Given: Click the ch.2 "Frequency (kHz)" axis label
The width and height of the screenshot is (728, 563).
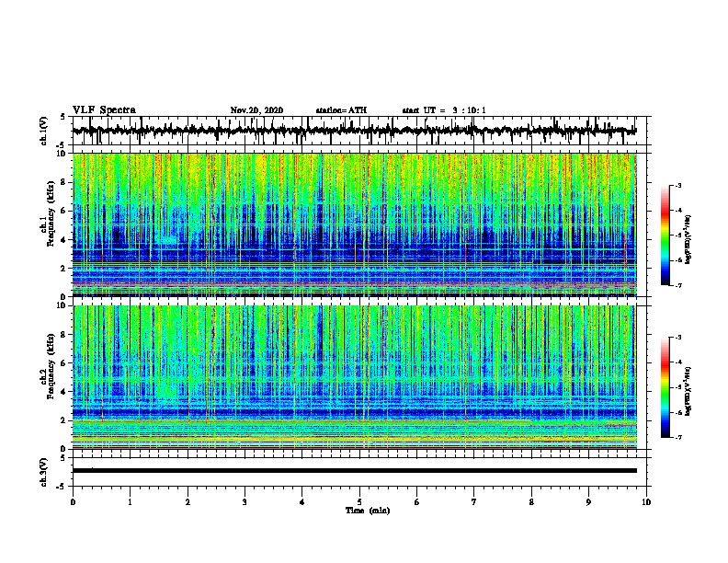Looking at the screenshot, I should (51, 366).
